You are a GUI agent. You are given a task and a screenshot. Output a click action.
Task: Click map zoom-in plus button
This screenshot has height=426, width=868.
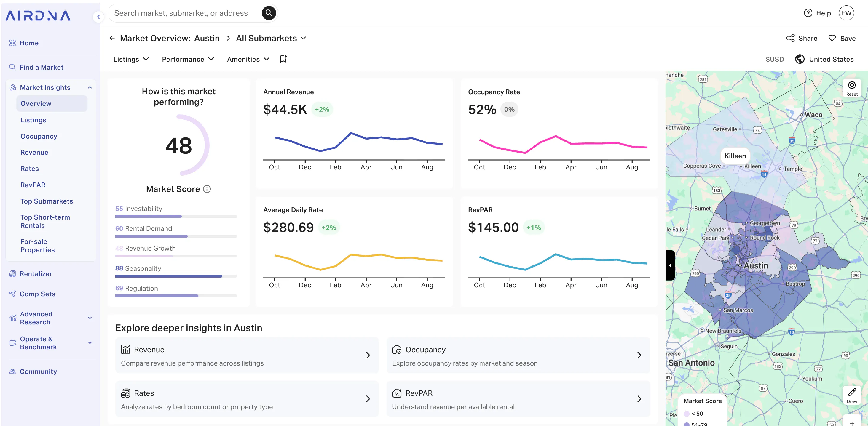(851, 423)
